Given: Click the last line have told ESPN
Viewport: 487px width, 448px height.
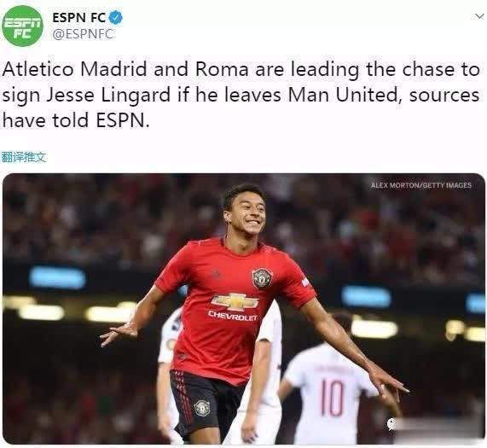Looking at the screenshot, I should tap(76, 120).
